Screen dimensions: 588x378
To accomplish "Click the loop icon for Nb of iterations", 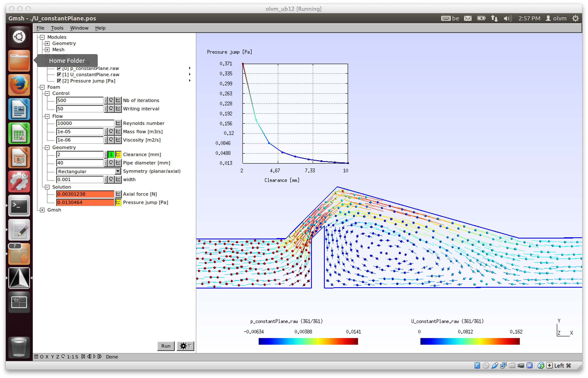I will click(x=111, y=100).
